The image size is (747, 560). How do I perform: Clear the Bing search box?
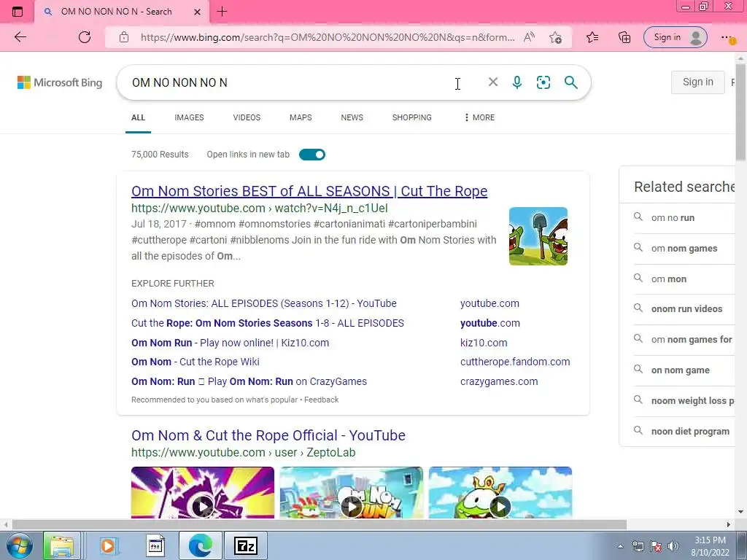tap(493, 82)
